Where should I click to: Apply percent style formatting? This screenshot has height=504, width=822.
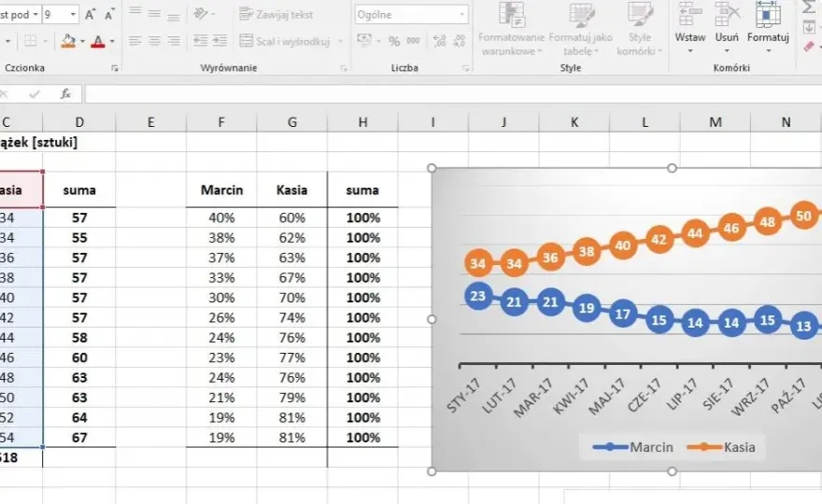pos(394,41)
